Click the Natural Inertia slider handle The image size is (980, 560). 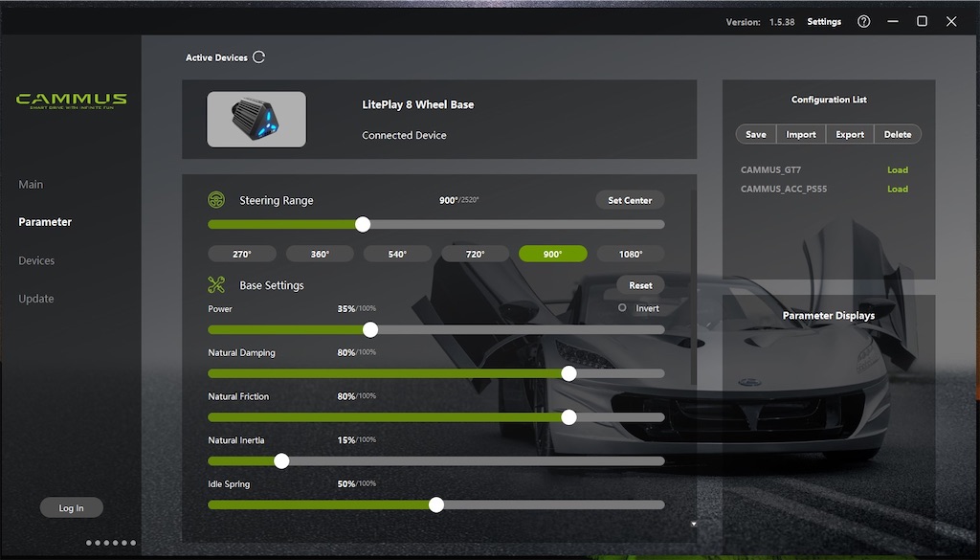pos(281,460)
